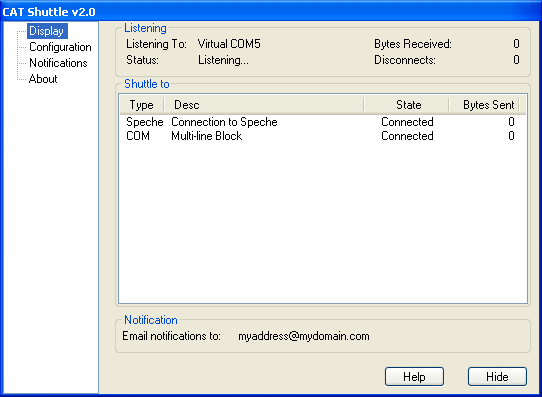This screenshot has height=397, width=542.
Task: Click the Bytes Received value
Action: point(516,44)
